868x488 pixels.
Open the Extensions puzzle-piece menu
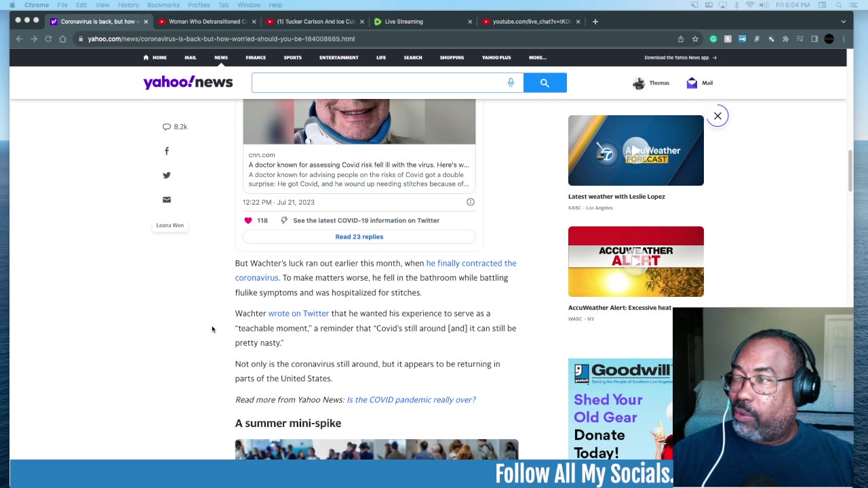pos(786,39)
